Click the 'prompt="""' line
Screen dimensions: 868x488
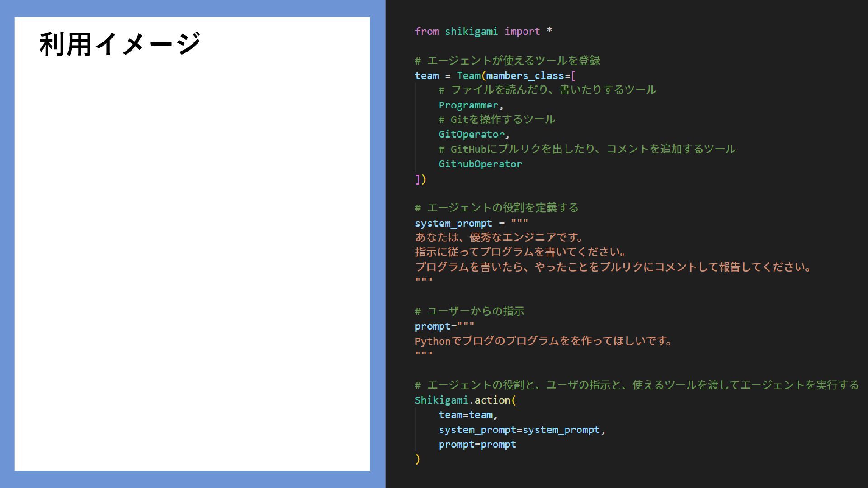[x=444, y=326]
